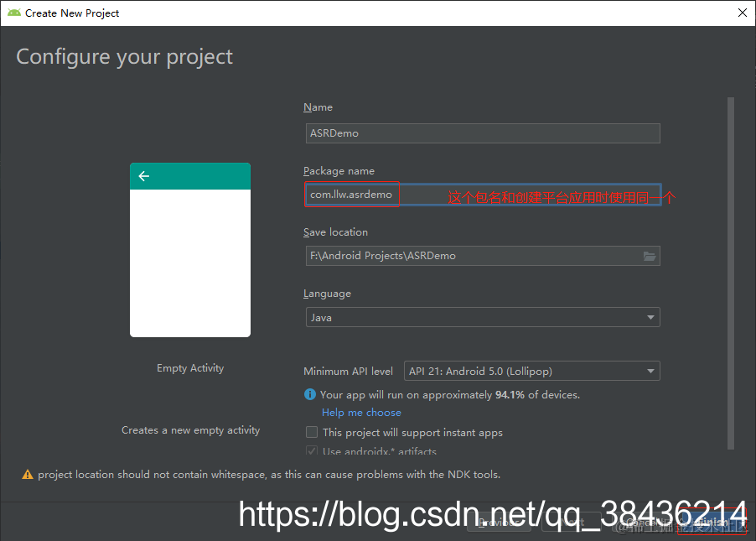This screenshot has height=541, width=756.
Task: Click the Previous button
Action: 499,523
